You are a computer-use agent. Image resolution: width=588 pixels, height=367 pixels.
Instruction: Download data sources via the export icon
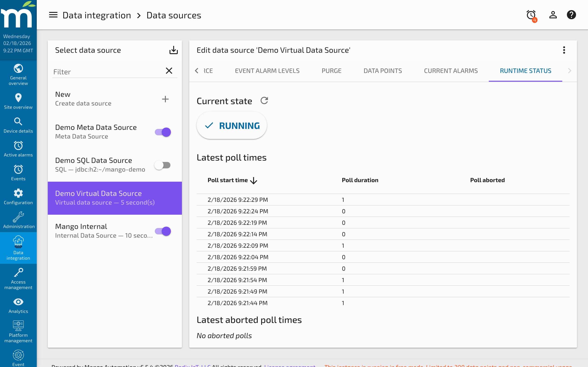coord(173,50)
